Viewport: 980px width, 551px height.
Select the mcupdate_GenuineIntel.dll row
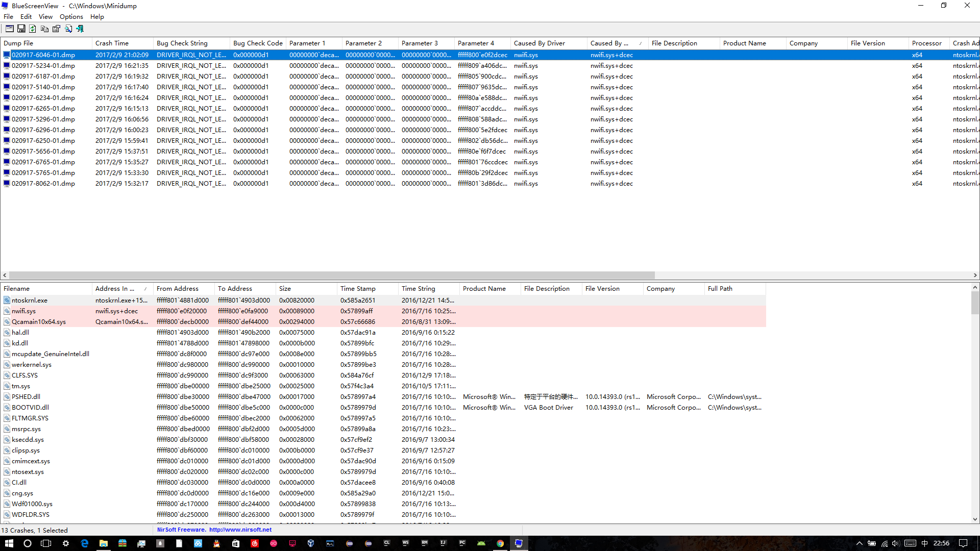383,354
